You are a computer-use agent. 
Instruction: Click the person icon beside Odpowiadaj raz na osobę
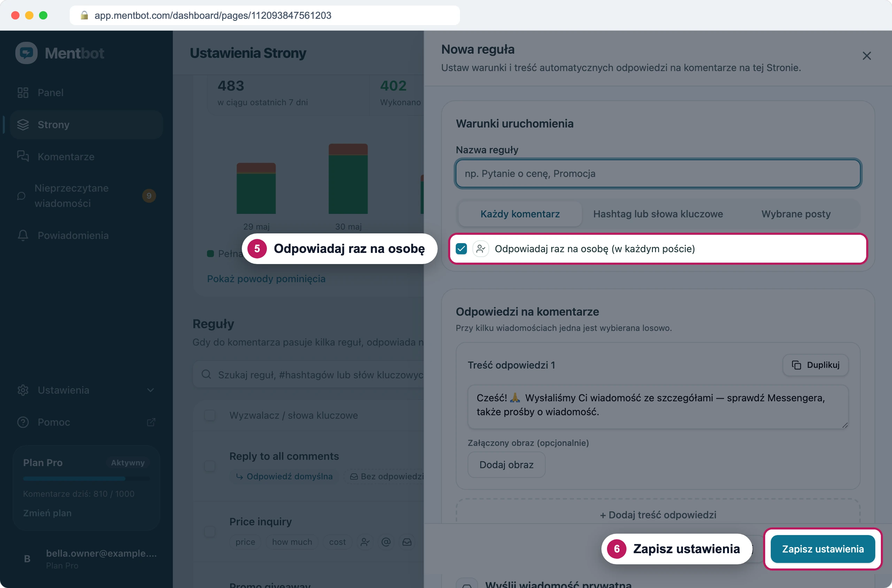(480, 249)
